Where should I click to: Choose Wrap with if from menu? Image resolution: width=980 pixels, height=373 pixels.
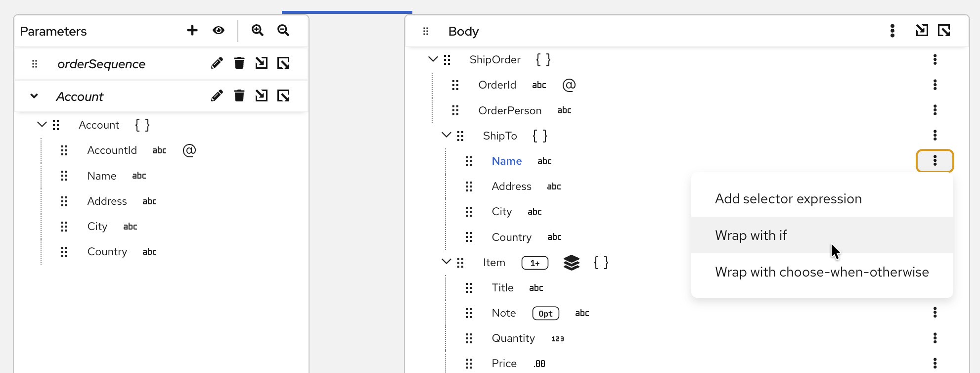point(751,235)
